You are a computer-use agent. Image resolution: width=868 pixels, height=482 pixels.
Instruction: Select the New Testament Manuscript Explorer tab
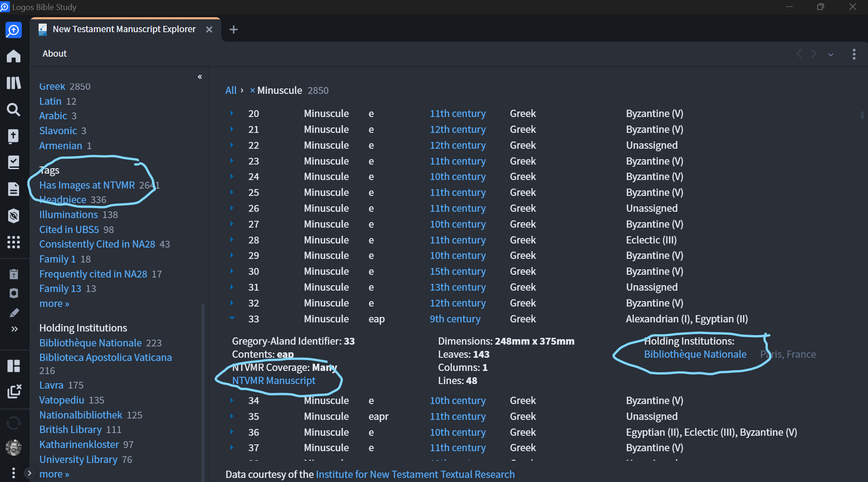124,29
